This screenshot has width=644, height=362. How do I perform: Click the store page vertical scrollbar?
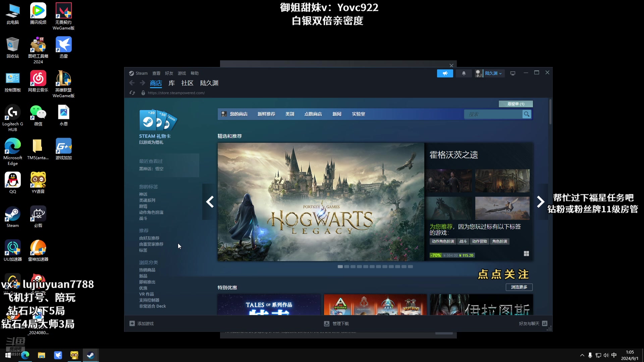550,112
